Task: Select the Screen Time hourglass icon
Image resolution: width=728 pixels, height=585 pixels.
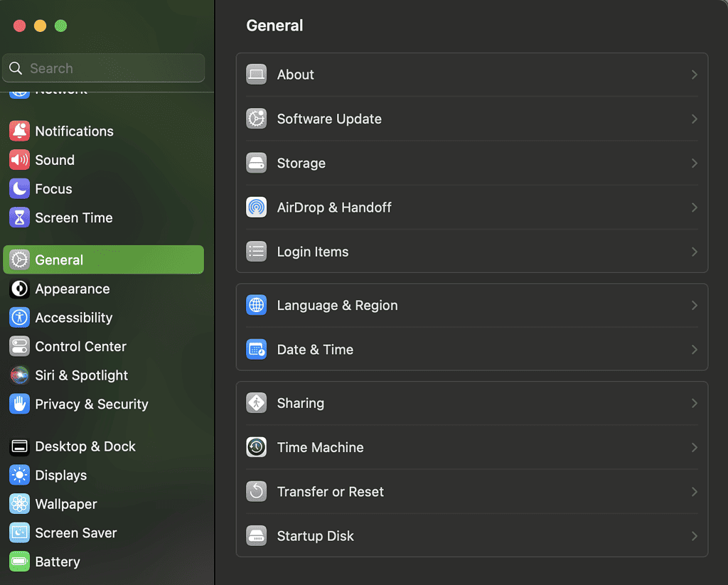Action: 18,218
